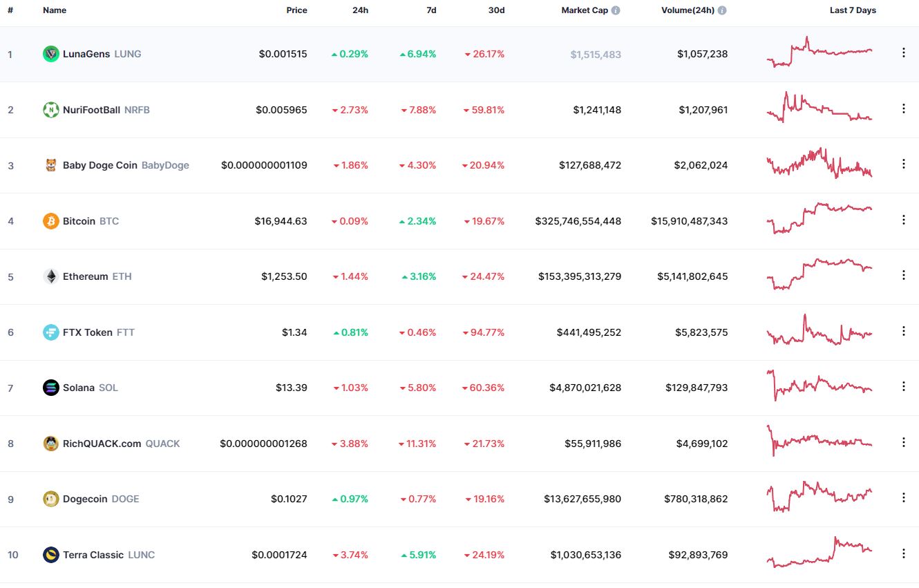Open the three-dot menu for Baby Doge Coin
The image size is (919, 588).
tap(903, 164)
